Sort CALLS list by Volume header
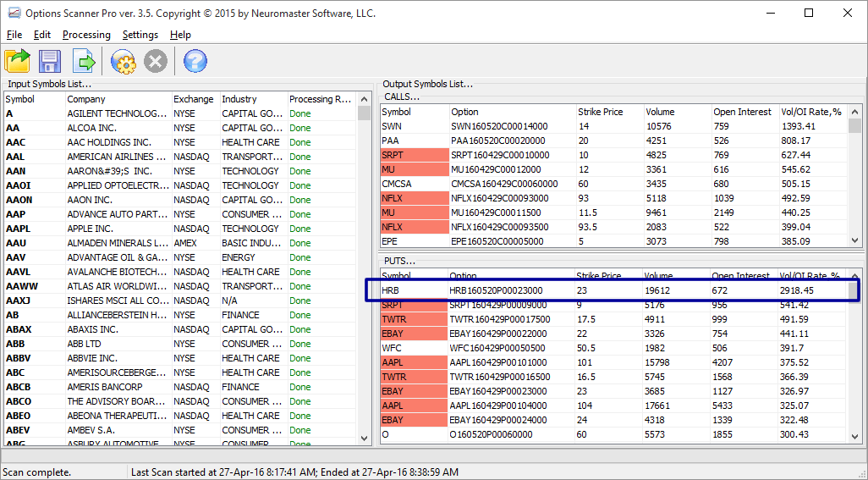The image size is (868, 480). (x=677, y=112)
